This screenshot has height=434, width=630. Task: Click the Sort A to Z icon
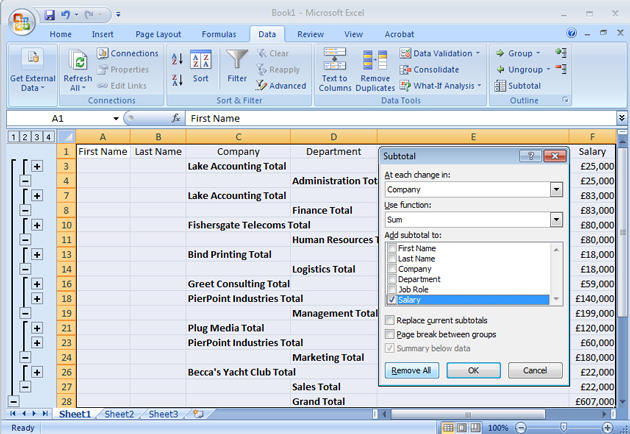coord(177,60)
